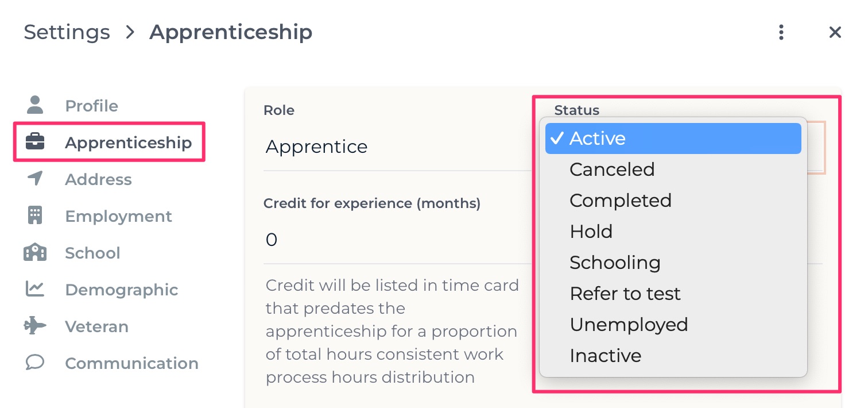Click the Apprenticeship briefcase icon
Image resolution: width=868 pixels, height=408 pixels.
tap(35, 142)
